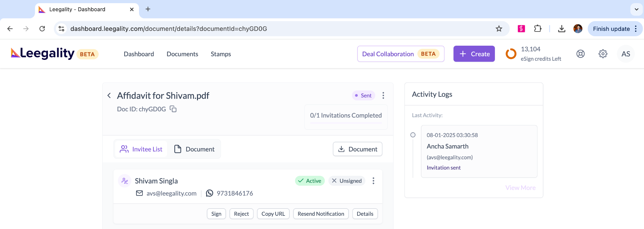
Task: Go back using the arrow beside Affidavit title
Action: (x=109, y=95)
